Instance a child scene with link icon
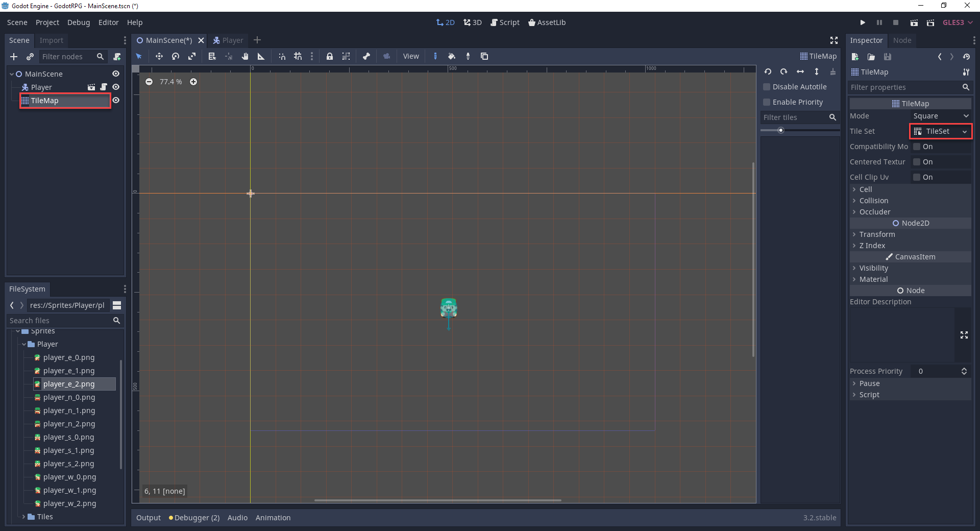This screenshot has height=531, width=980. coord(30,57)
